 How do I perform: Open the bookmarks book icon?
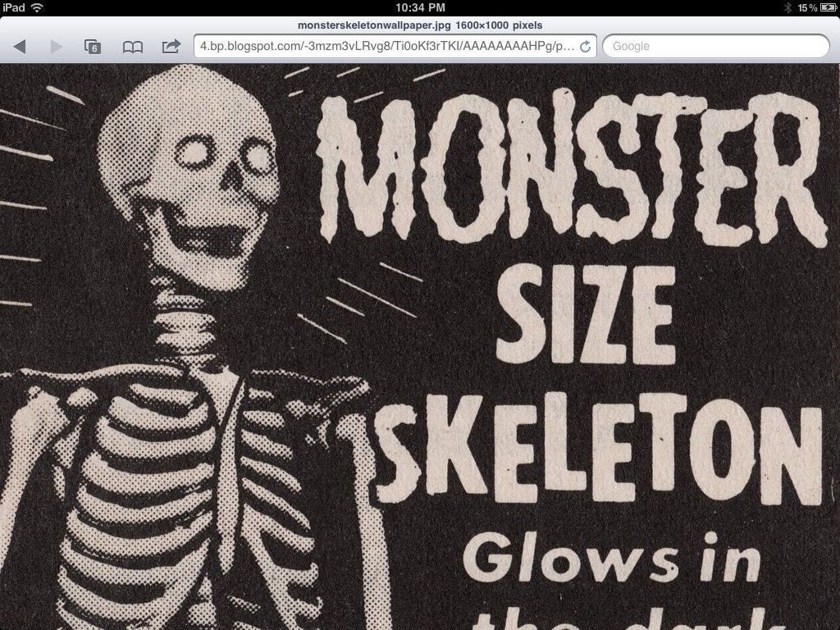[x=132, y=47]
